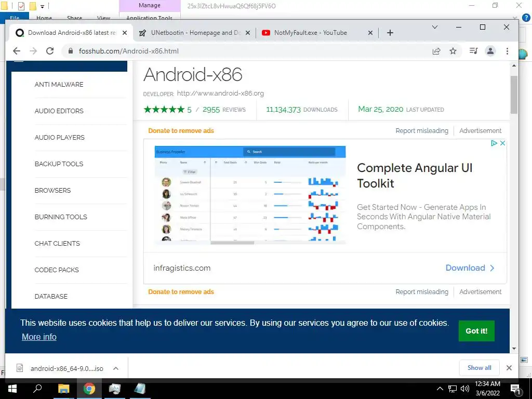The height and width of the screenshot is (399, 532).
Task: Click the five green rating stars
Action: point(164,109)
